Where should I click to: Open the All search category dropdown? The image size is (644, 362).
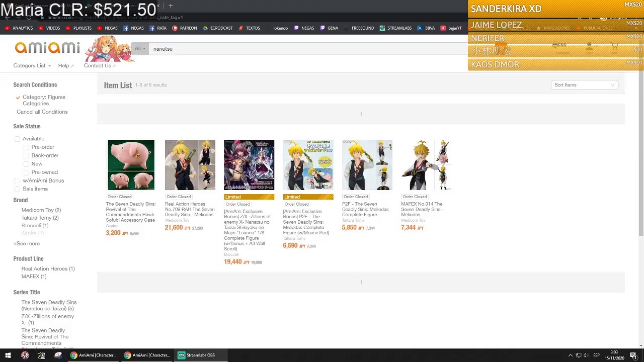point(140,49)
